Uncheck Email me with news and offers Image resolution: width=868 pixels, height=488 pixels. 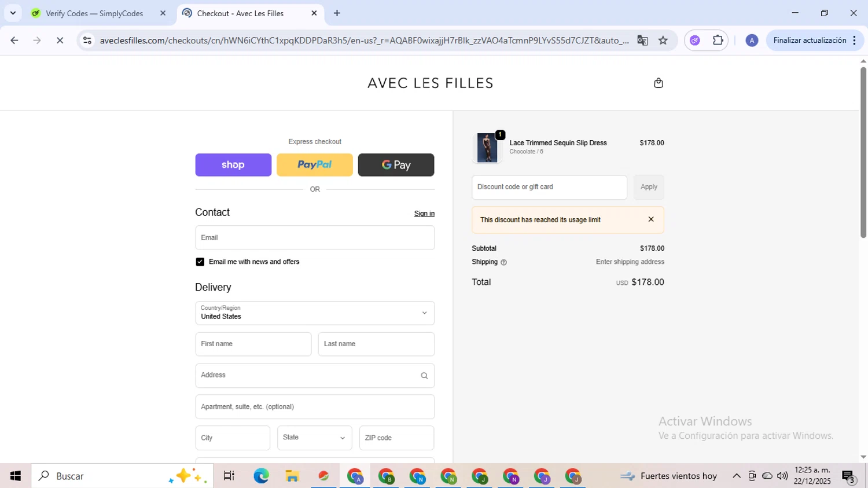pos(200,262)
